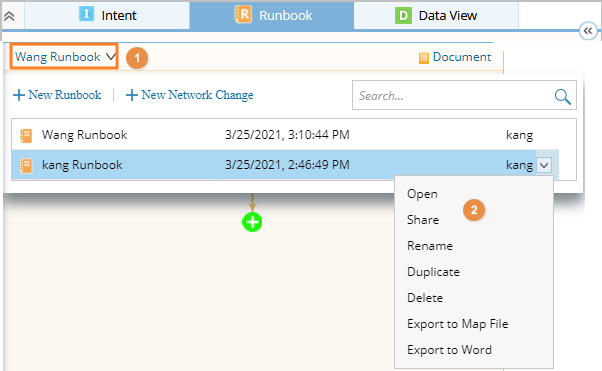Switch to the Intent tab
The height and width of the screenshot is (371, 602).
(107, 15)
